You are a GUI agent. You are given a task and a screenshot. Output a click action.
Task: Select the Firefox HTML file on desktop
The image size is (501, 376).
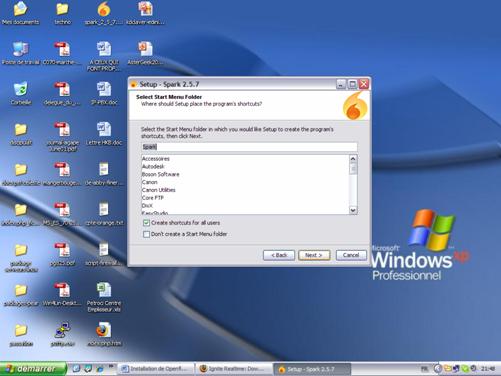tap(104, 334)
